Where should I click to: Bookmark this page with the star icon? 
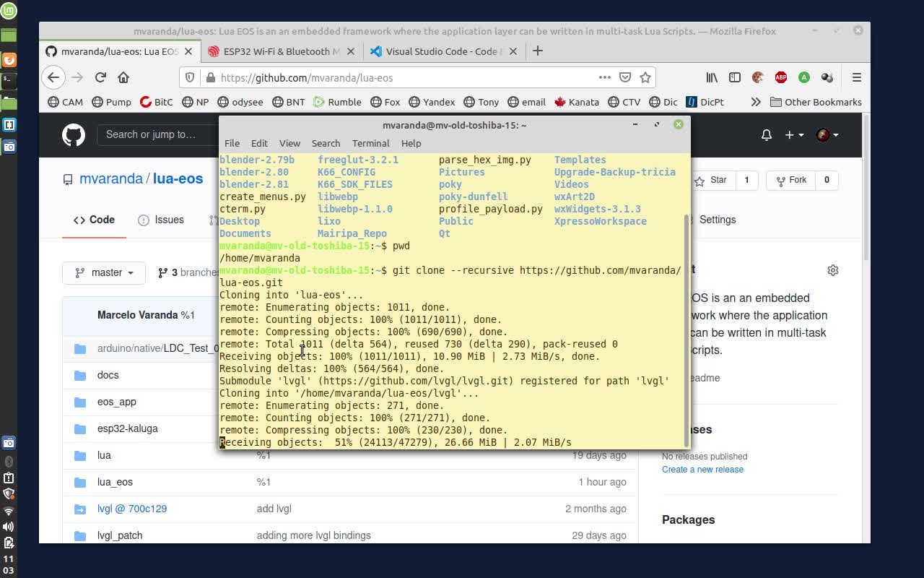(x=645, y=77)
